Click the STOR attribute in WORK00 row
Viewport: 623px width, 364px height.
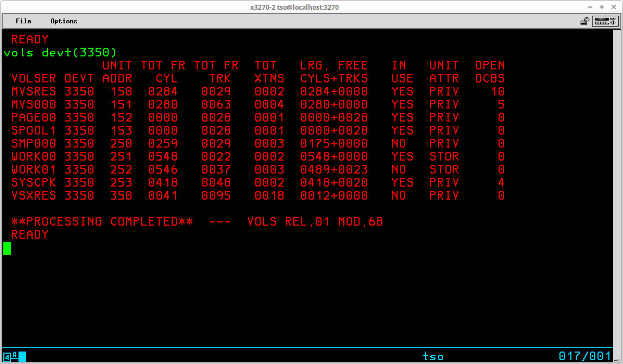pyautogui.click(x=444, y=156)
